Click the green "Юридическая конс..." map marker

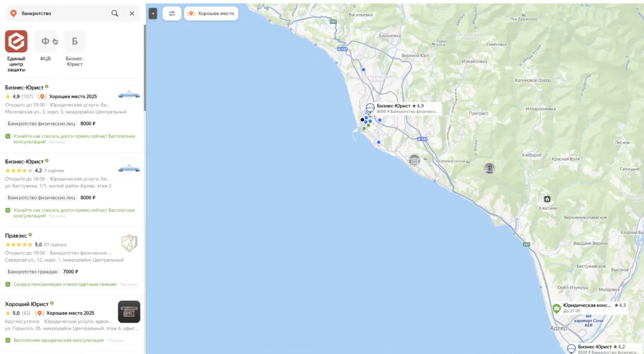557,308
